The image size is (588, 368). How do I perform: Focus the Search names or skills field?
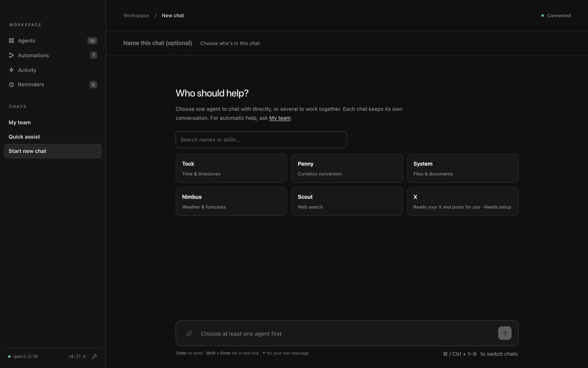point(261,140)
